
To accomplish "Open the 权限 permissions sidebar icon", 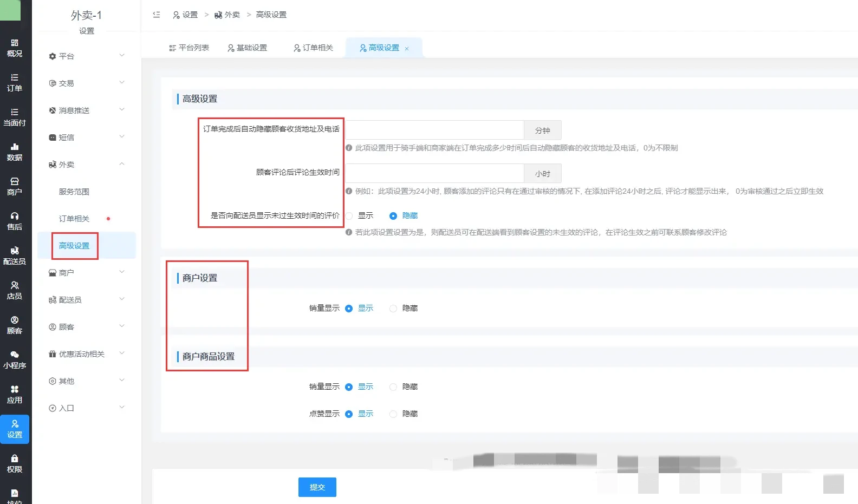I will pyautogui.click(x=15, y=463).
